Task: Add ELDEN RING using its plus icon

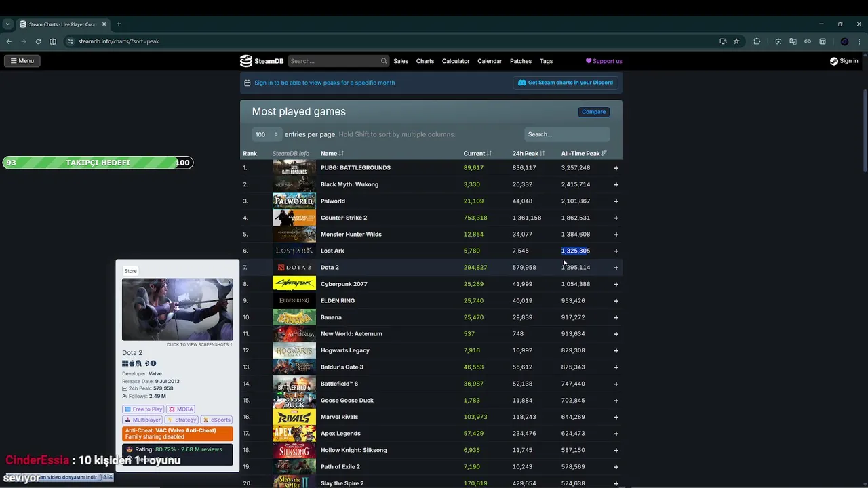Action: 616,300
